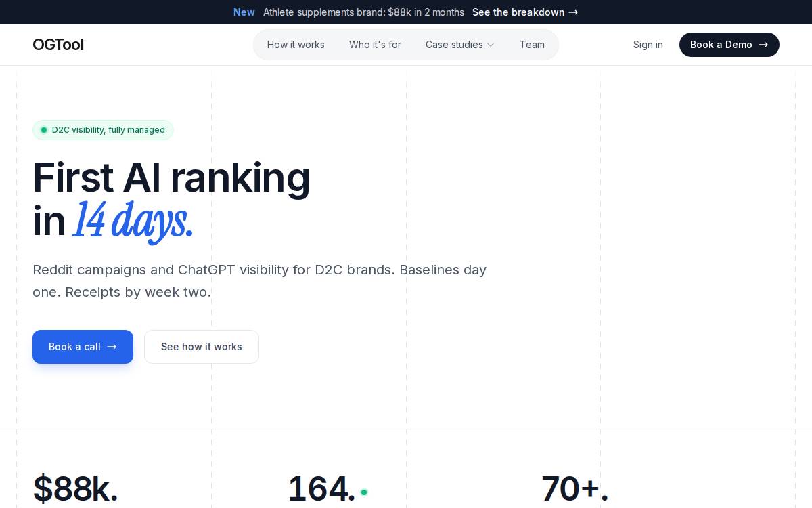Click the $88k statistic

click(x=75, y=489)
